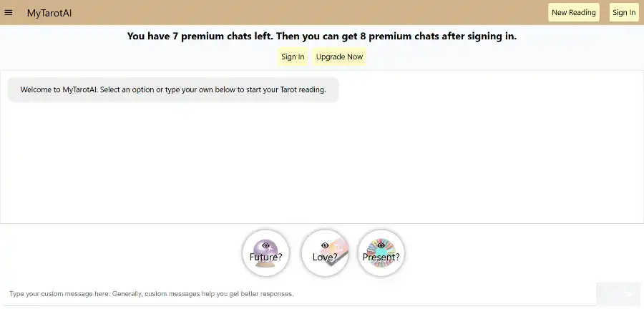Choose the colorful wheel Present? reading
The width and height of the screenshot is (644, 309).
click(x=381, y=252)
